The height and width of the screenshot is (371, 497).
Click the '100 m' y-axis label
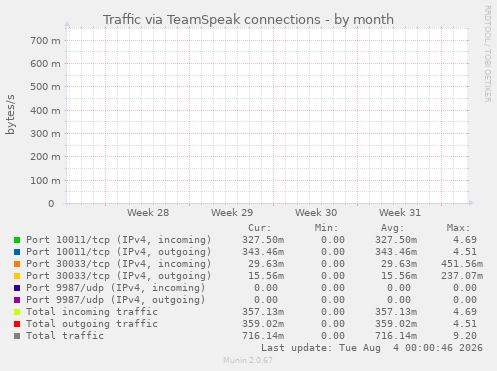click(46, 180)
